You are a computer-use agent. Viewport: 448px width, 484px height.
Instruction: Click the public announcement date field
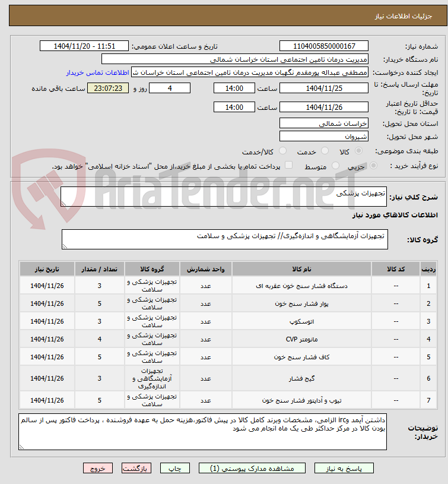(84, 46)
